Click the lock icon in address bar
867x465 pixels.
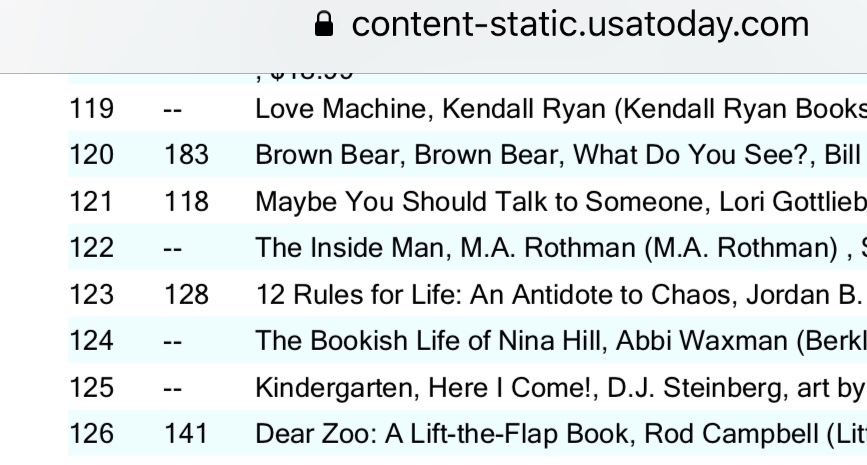tap(322, 25)
